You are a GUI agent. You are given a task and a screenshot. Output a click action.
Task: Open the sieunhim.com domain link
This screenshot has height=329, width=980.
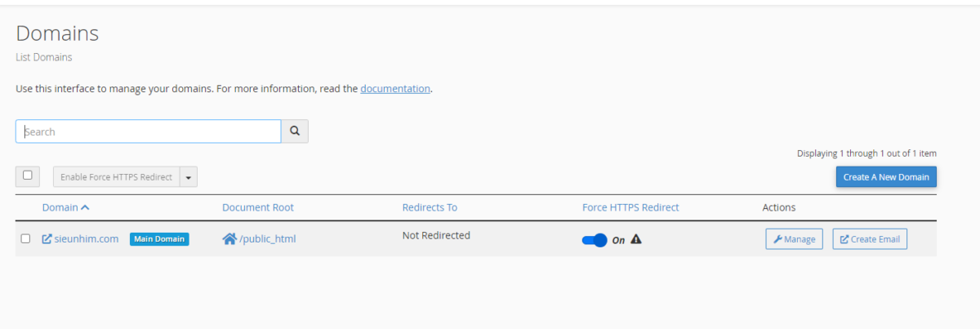coord(87,239)
